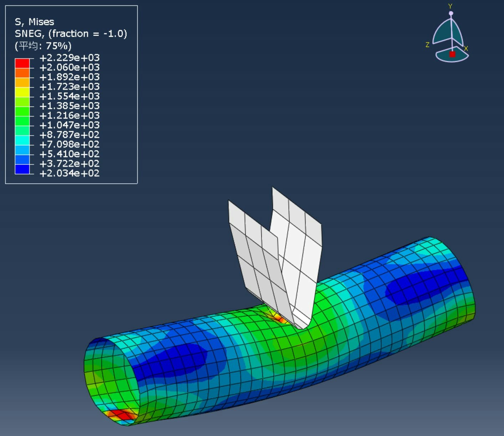The width and height of the screenshot is (504, 436).
Task: Click legend value +5.410e+02
Action: pos(70,154)
